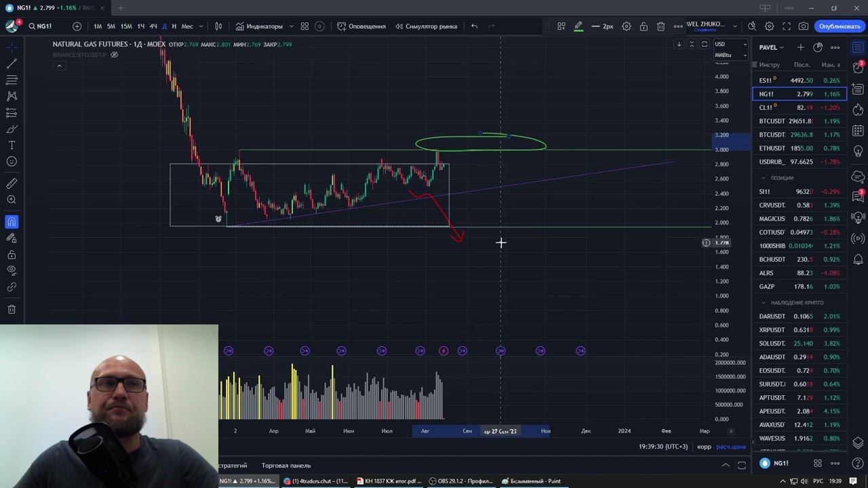Open the emoji and icons tool

12,161
